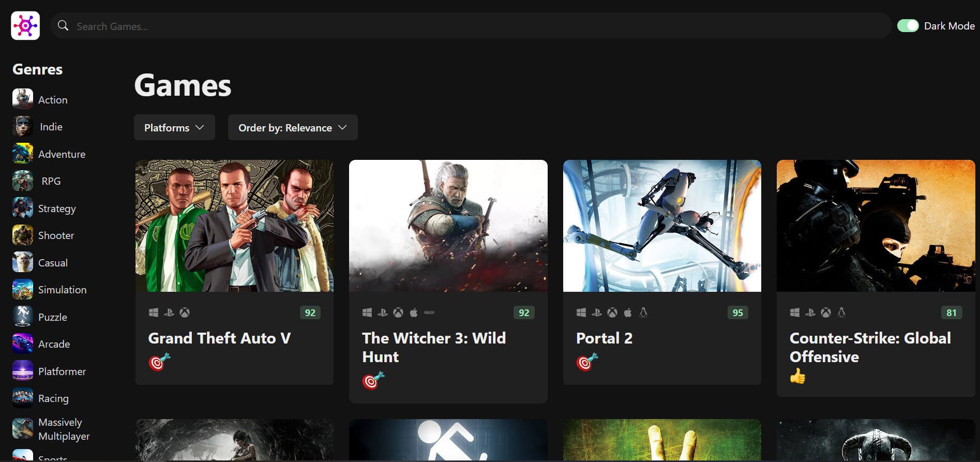Open the Platforms dropdown

coord(174,127)
